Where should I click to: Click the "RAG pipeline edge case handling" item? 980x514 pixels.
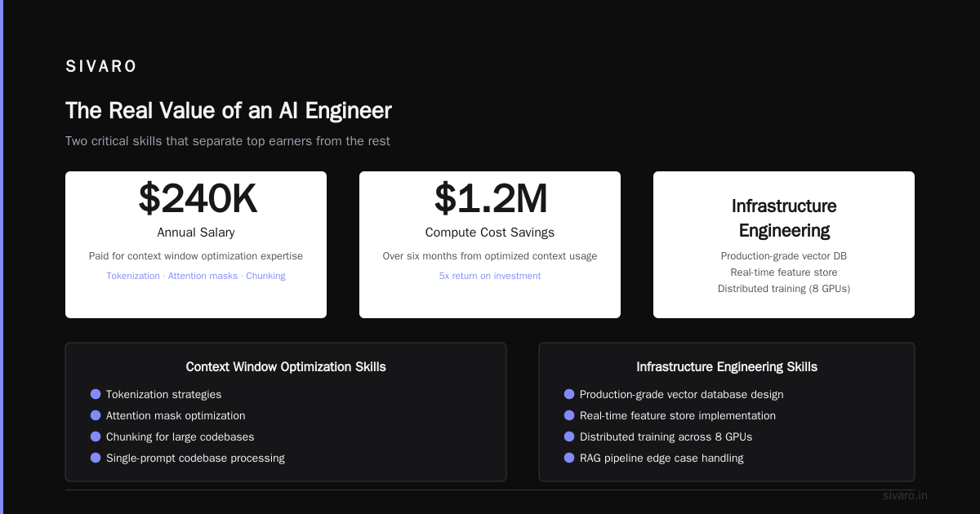tap(661, 458)
